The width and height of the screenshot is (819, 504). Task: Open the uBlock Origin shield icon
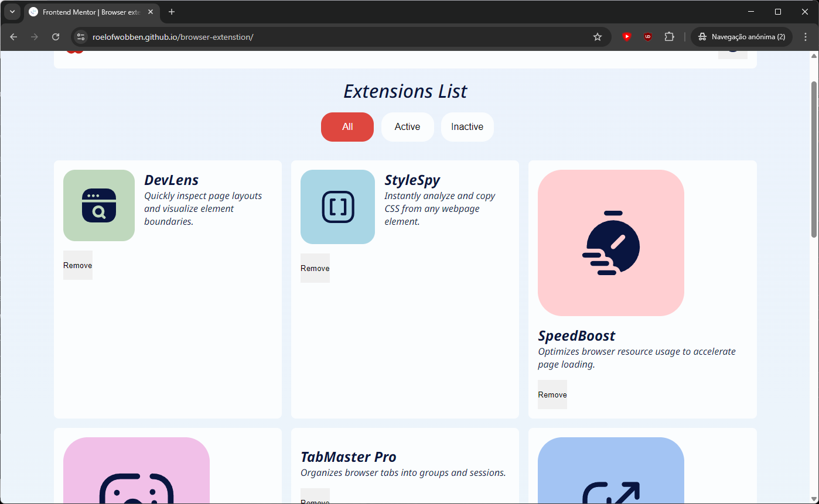click(x=648, y=37)
